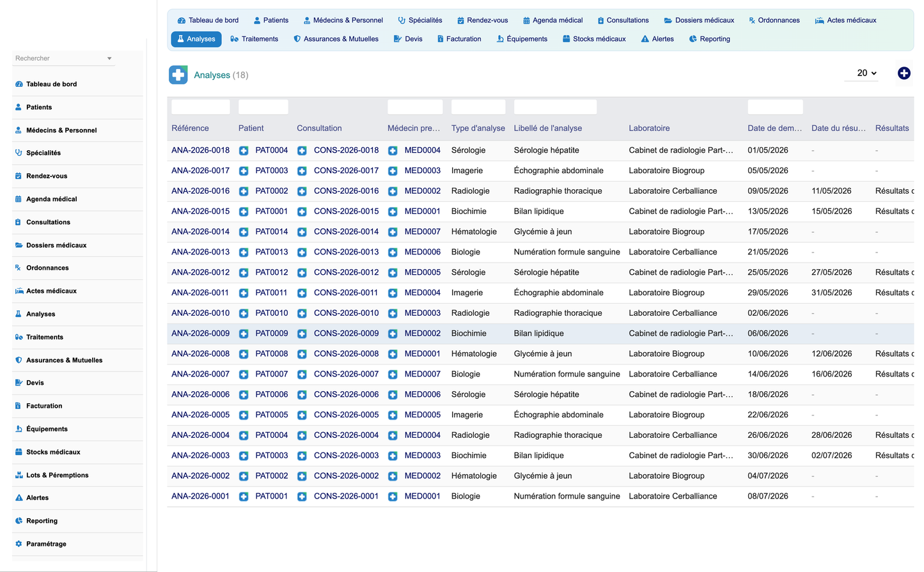This screenshot has height=572, width=924.
Task: Click the Référence filter input field
Action: click(x=200, y=107)
